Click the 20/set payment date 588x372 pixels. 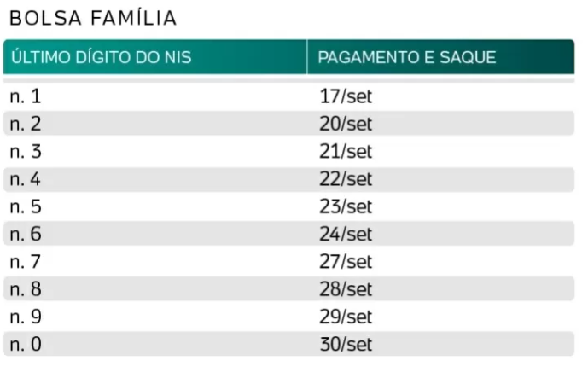346,124
